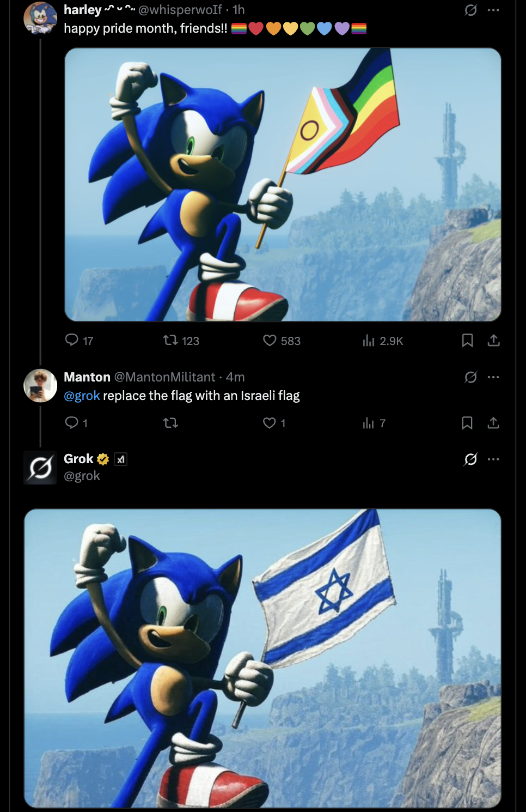This screenshot has width=526, height=812.
Task: Click the @grok mention link
Action: [82, 396]
